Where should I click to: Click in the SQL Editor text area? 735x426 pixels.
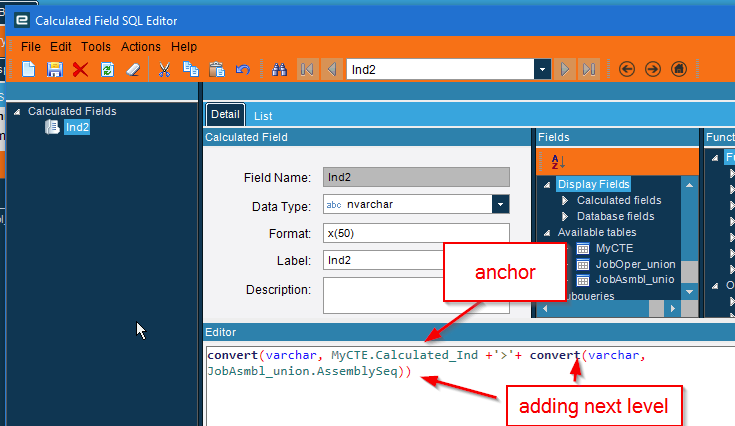point(470,387)
